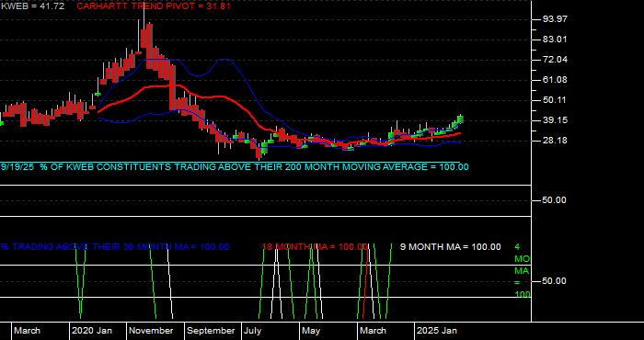Viewport: 644px width, 340px height.
Task: Click the 2025 Jan time axis label
Action: 437,331
